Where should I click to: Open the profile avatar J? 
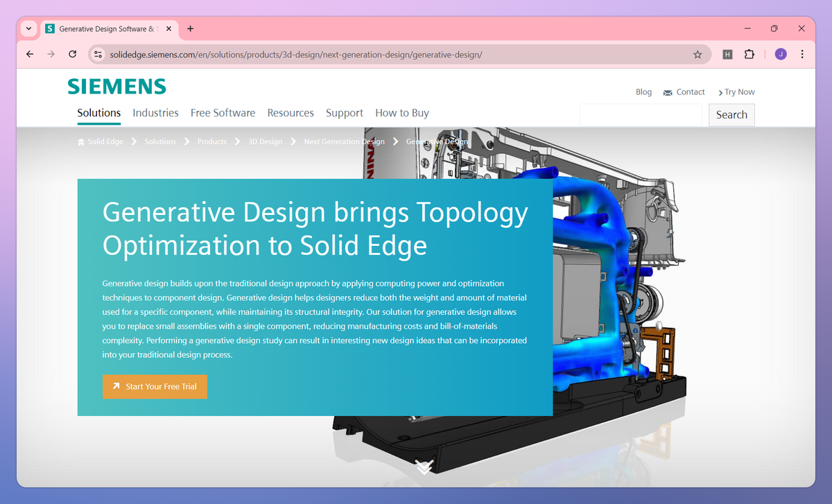point(781,54)
